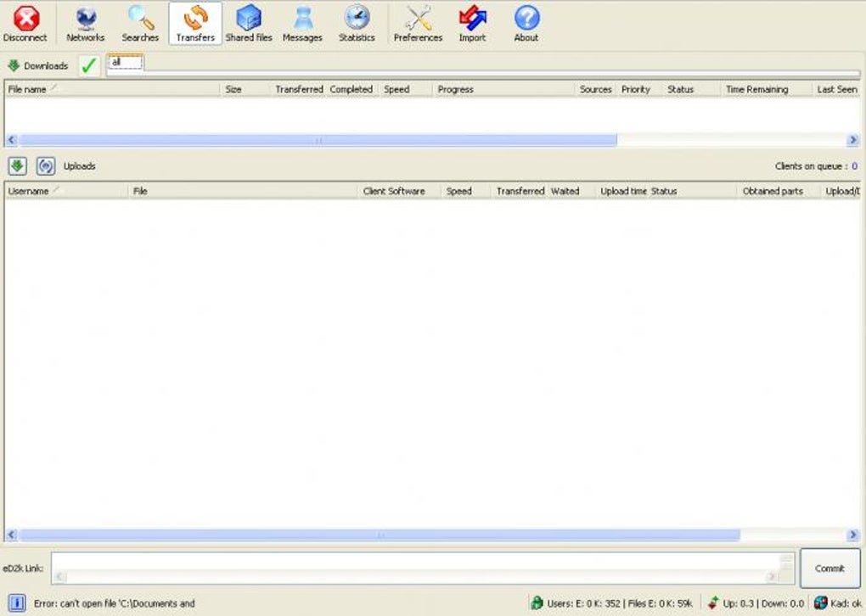Sort downloads by Status column
This screenshot has width=866, height=616.
click(692, 89)
